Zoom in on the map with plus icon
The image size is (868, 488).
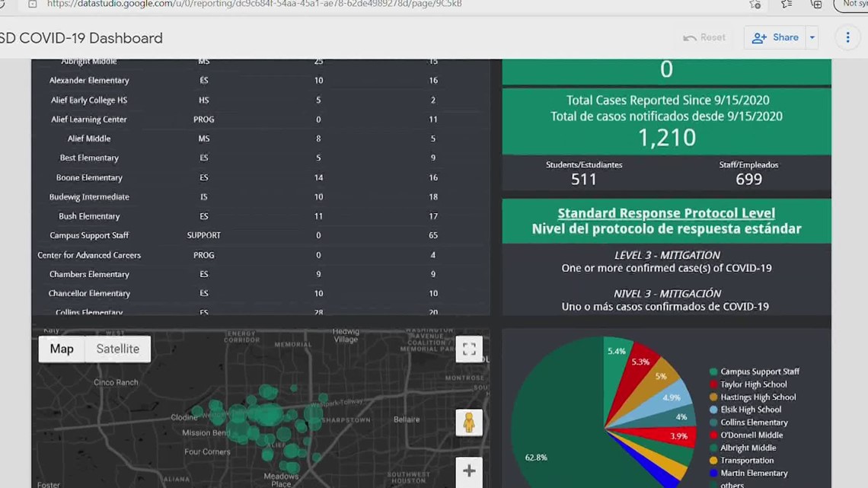(469, 471)
